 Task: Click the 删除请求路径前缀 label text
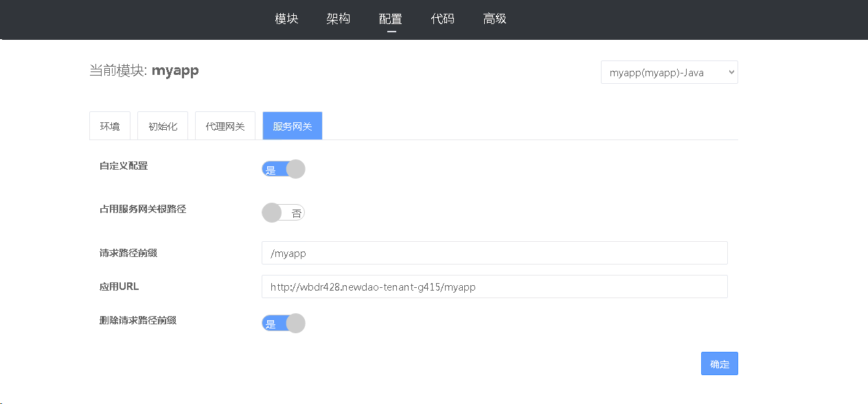(138, 320)
